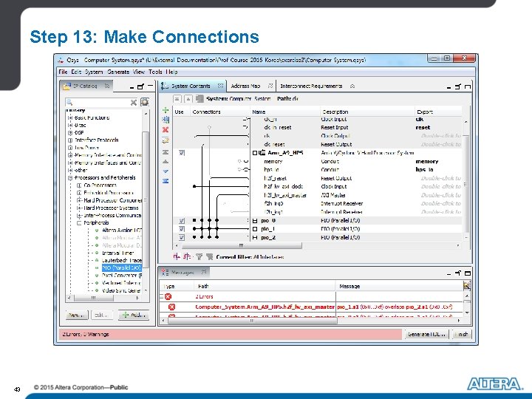Click the Collapse All icon beside System path
The width and height of the screenshot is (532, 399).
pos(177,99)
